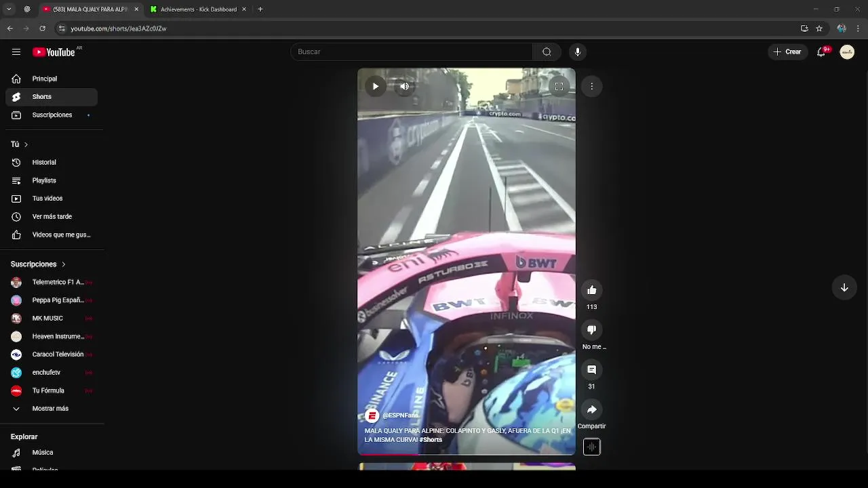Open Ver más tarde list
Screen dimensions: 868x488
52,217
